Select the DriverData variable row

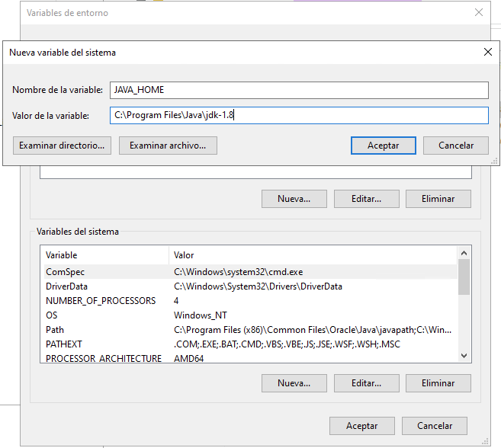pyautogui.click(x=249, y=286)
